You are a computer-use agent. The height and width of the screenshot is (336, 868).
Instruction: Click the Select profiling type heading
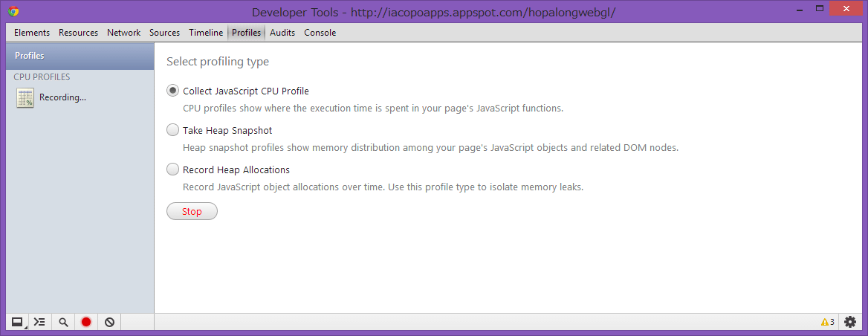pyautogui.click(x=218, y=62)
